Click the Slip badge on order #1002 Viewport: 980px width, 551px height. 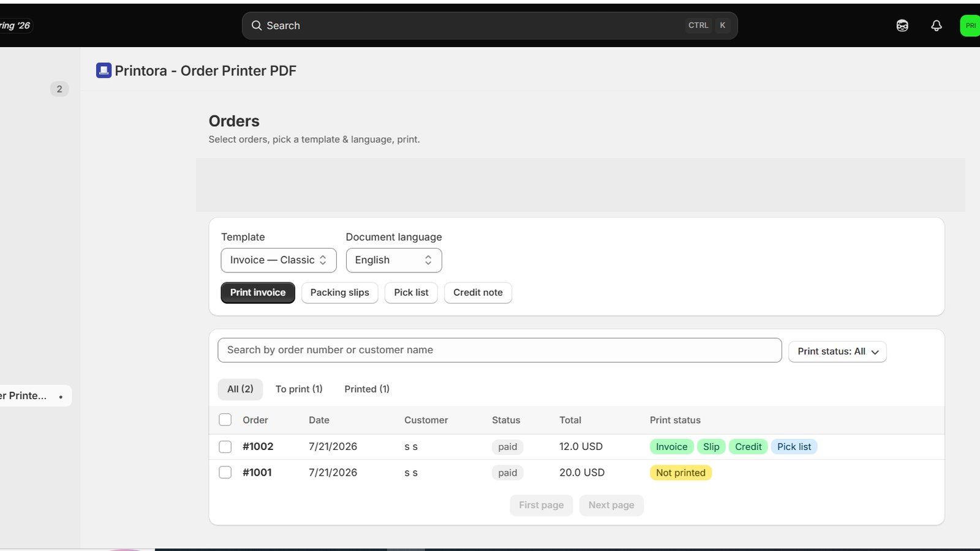pyautogui.click(x=711, y=447)
